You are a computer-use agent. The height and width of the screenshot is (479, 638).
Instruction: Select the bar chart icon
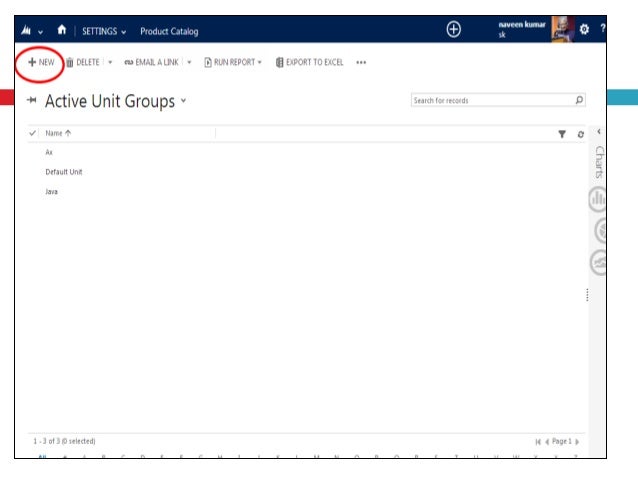(x=597, y=199)
